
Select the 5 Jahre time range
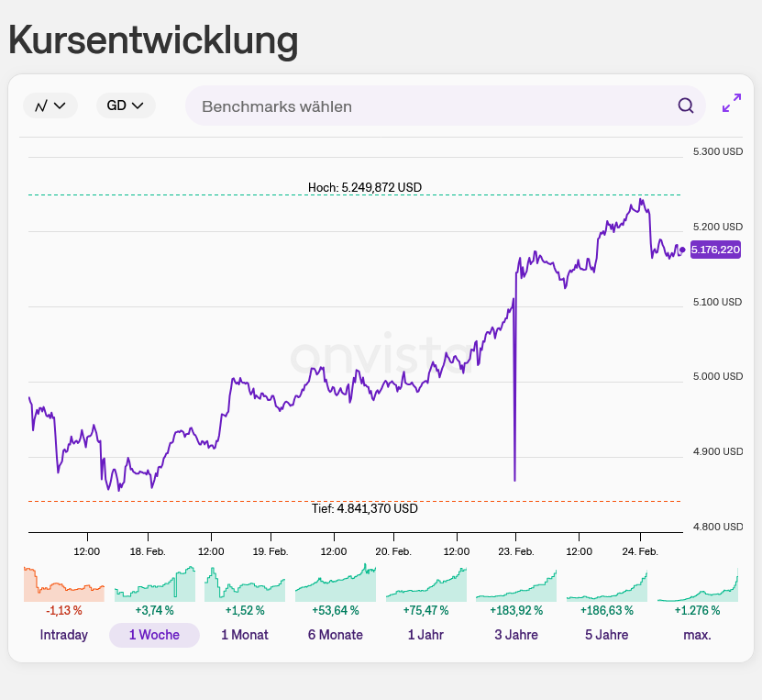[x=606, y=635]
